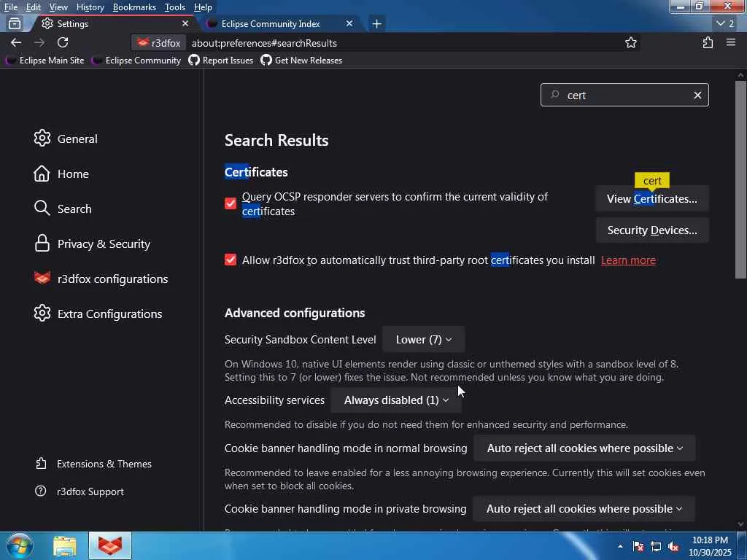Open Extra Configurations category
Image resolution: width=747 pixels, height=560 pixels.
pyautogui.click(x=98, y=314)
